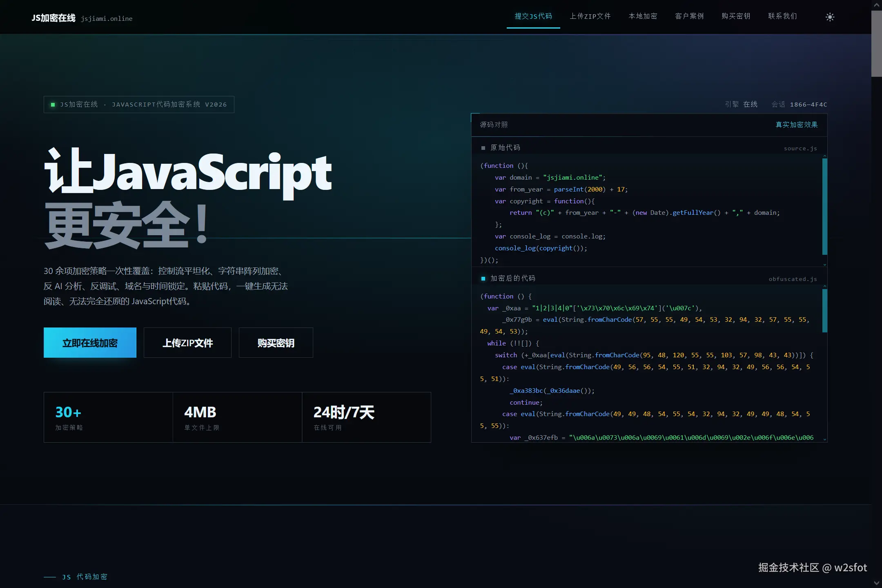Click the console_log(copyright()); code line
The width and height of the screenshot is (882, 588).
[x=541, y=248]
